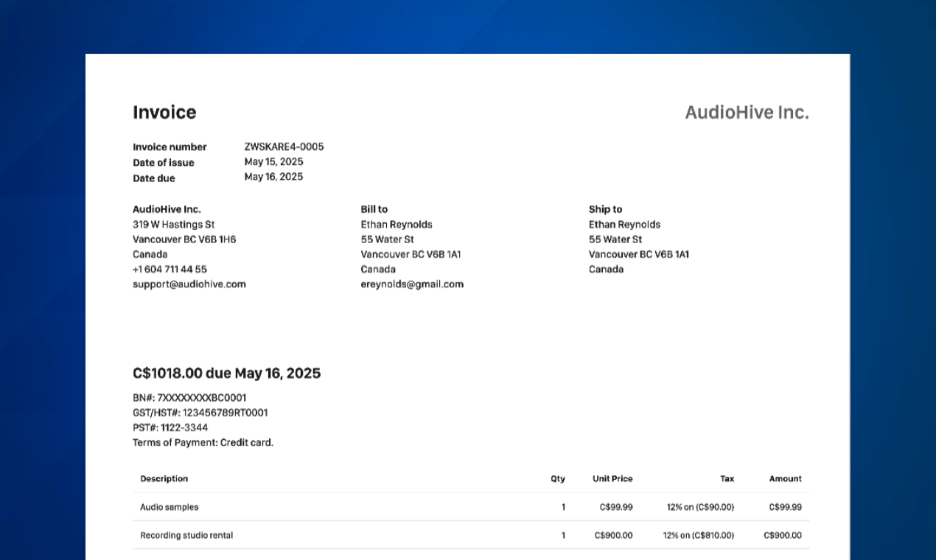
Task: Click the PST# 1122-3344 line
Action: (x=170, y=427)
